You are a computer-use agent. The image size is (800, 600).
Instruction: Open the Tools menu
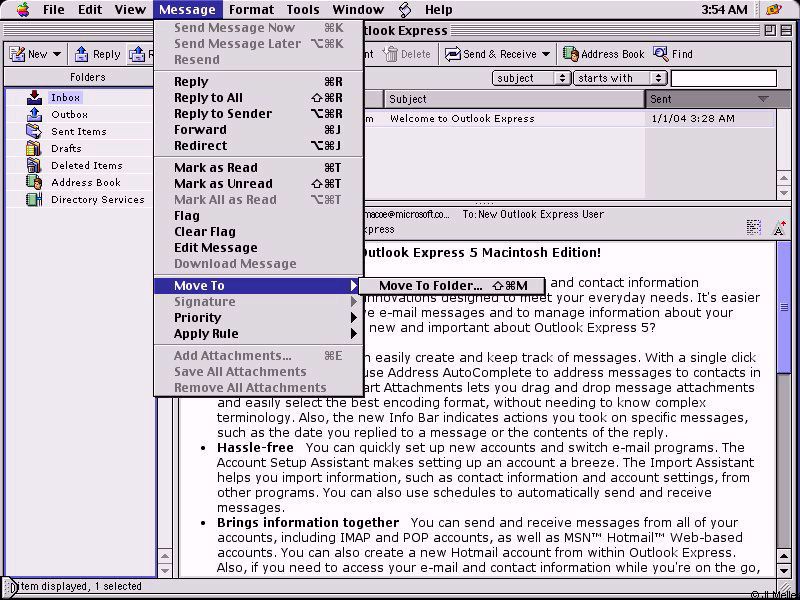point(303,9)
